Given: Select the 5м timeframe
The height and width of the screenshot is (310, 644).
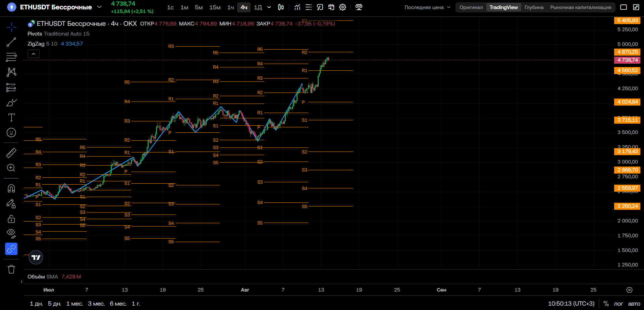Looking at the screenshot, I should (199, 7).
